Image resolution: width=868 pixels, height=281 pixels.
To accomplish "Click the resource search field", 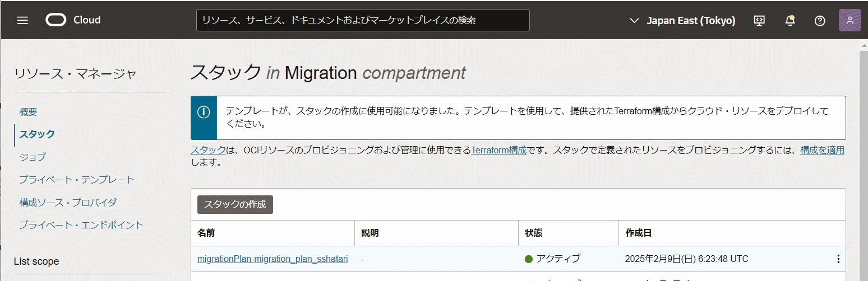I will [x=363, y=20].
